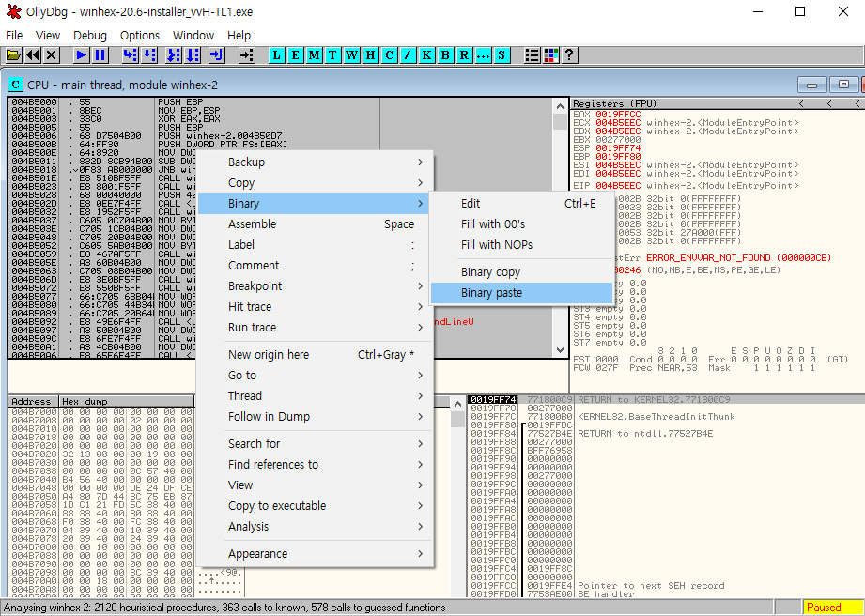Click the Execute till return icon
Image resolution: width=865 pixels, height=616 pixels.
click(x=216, y=55)
